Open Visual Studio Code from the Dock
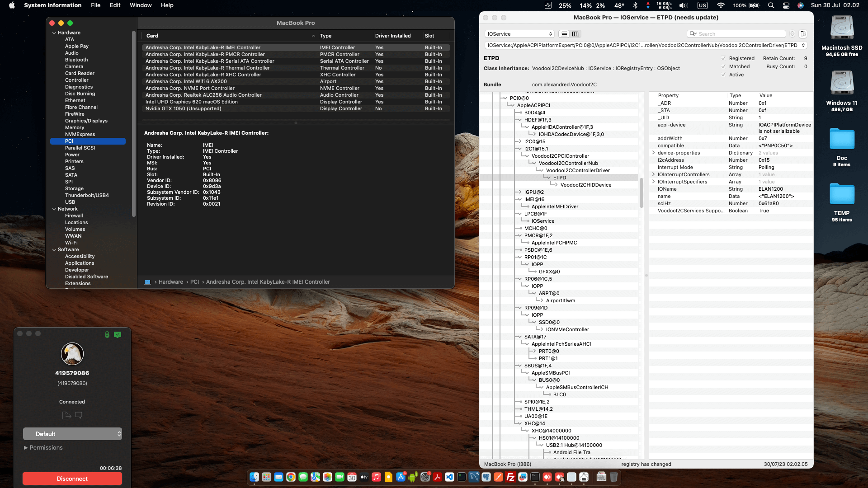 tap(449, 477)
